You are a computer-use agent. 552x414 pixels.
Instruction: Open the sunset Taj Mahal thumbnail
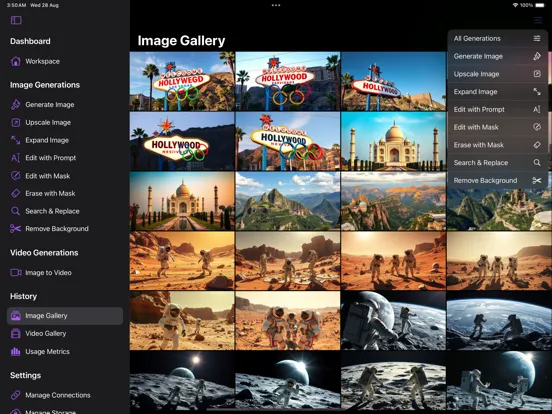click(182, 201)
